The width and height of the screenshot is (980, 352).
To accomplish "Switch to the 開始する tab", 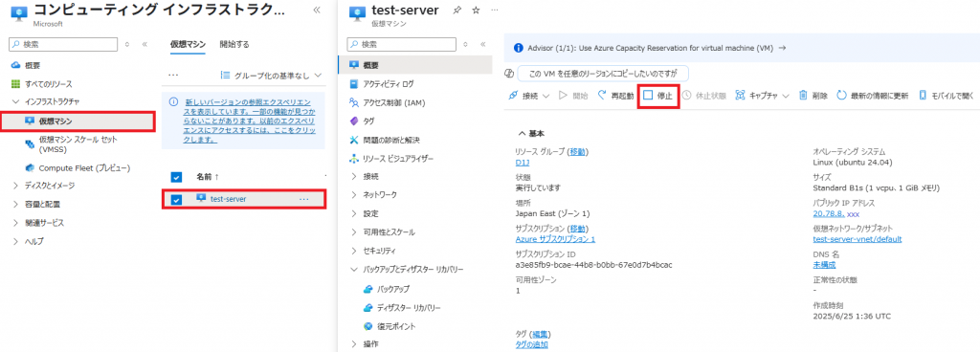I will (x=234, y=44).
